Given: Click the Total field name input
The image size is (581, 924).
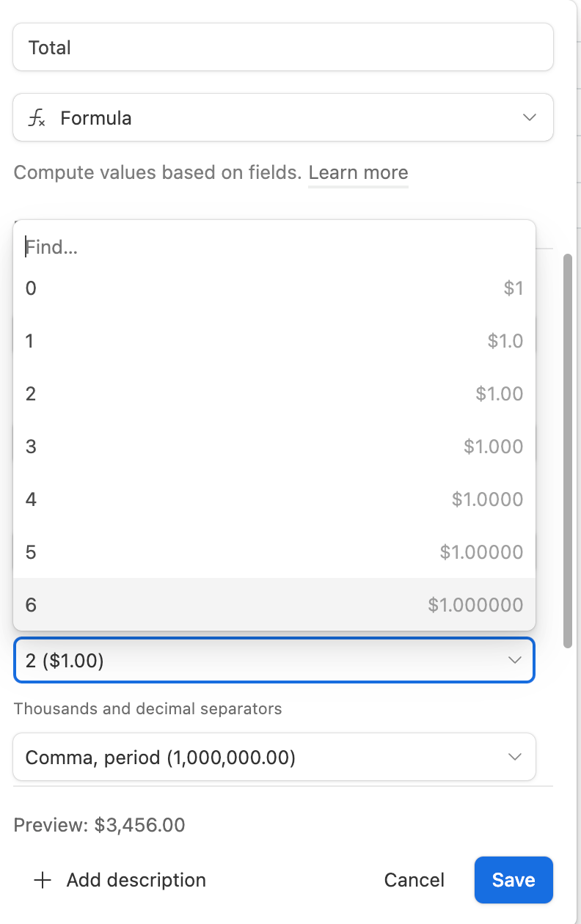Looking at the screenshot, I should (283, 48).
